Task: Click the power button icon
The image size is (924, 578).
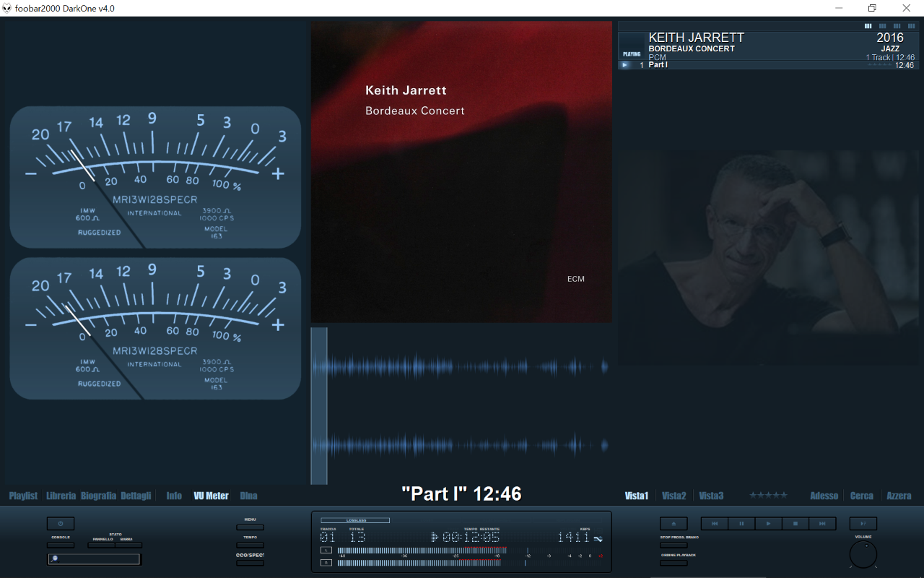Action: (61, 524)
